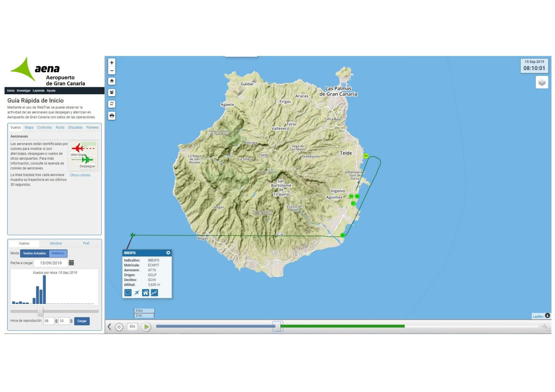Click the hour slider handle under chart
The image size is (555, 392).
(x=40, y=311)
